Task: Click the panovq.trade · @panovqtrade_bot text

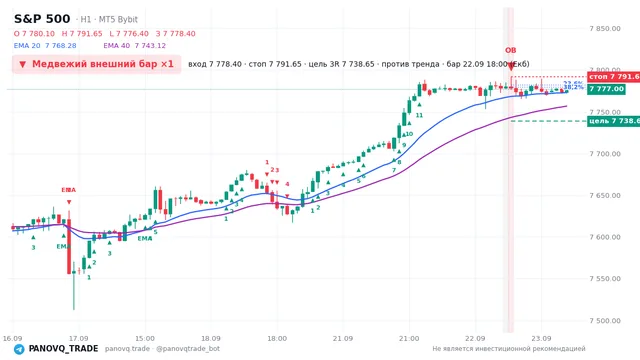Action: [162, 349]
